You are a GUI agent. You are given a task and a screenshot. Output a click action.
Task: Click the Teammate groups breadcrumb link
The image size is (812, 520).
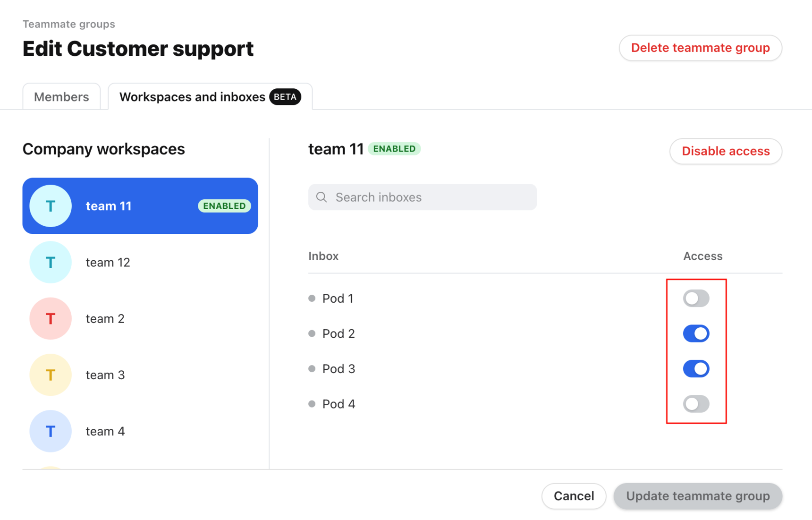[x=68, y=24]
